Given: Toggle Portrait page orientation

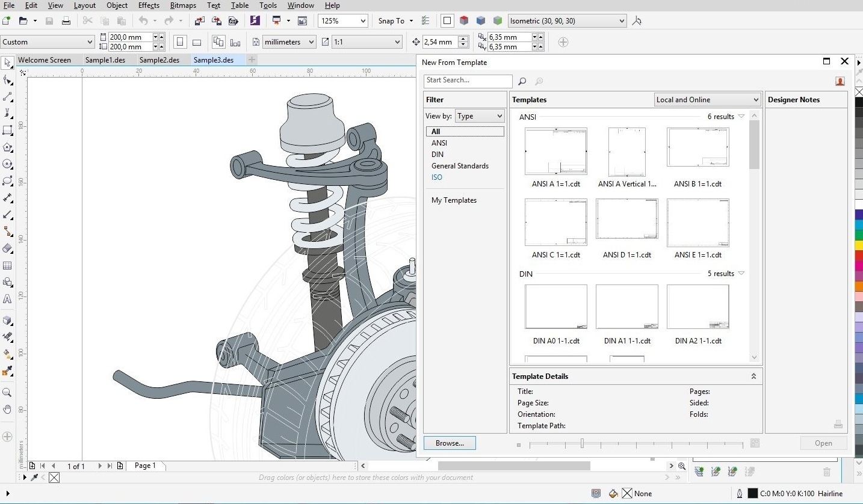Looking at the screenshot, I should tap(180, 42).
